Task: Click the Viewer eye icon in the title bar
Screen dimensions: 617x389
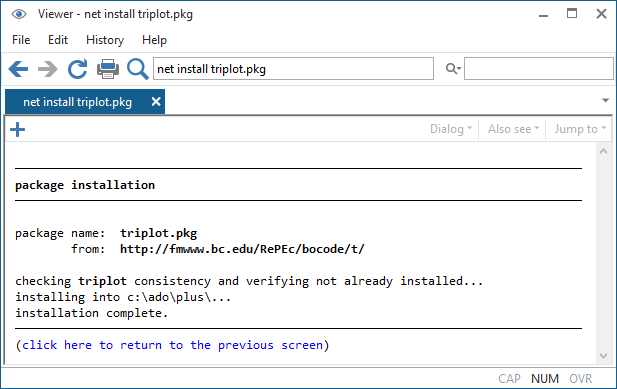Action: point(19,15)
